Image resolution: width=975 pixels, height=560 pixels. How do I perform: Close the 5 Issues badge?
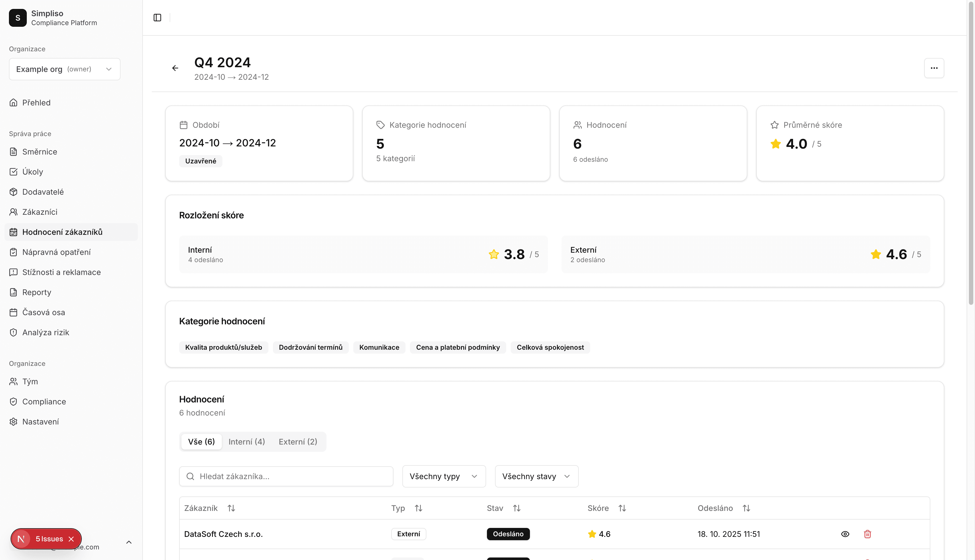[x=71, y=539]
